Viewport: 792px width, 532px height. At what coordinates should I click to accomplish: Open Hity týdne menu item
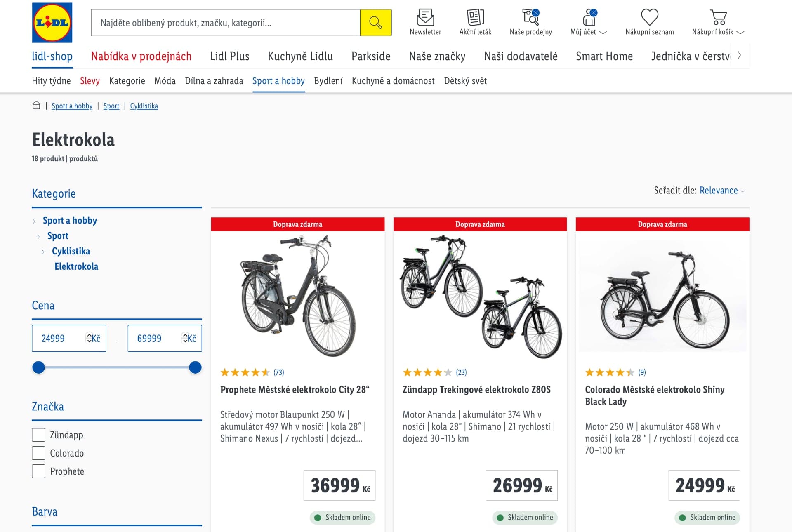(51, 81)
